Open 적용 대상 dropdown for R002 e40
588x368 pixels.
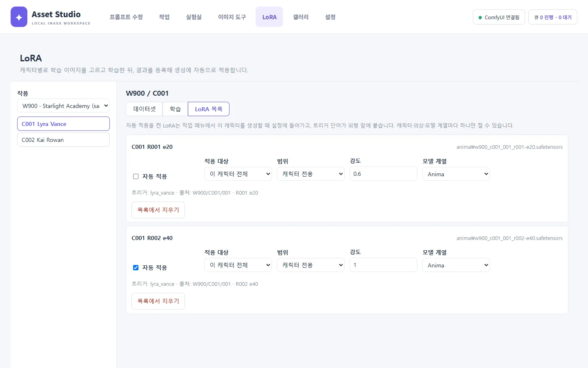238,265
